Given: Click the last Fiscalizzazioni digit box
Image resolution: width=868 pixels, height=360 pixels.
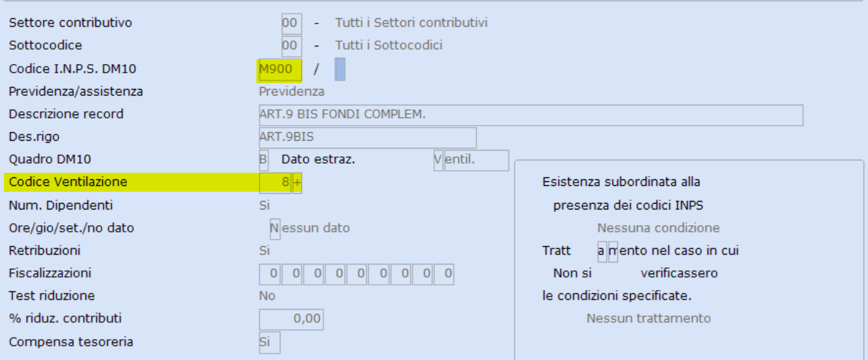Looking at the screenshot, I should pos(445,274).
